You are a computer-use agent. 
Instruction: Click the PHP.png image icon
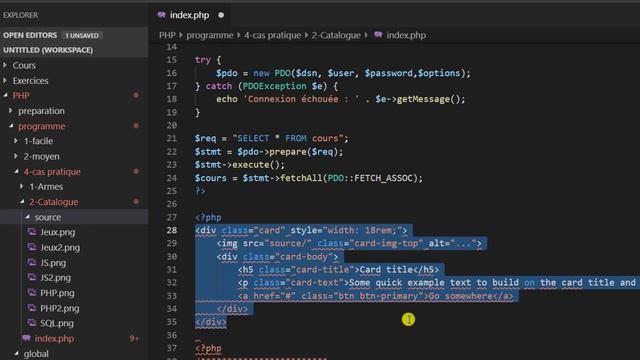click(32, 293)
